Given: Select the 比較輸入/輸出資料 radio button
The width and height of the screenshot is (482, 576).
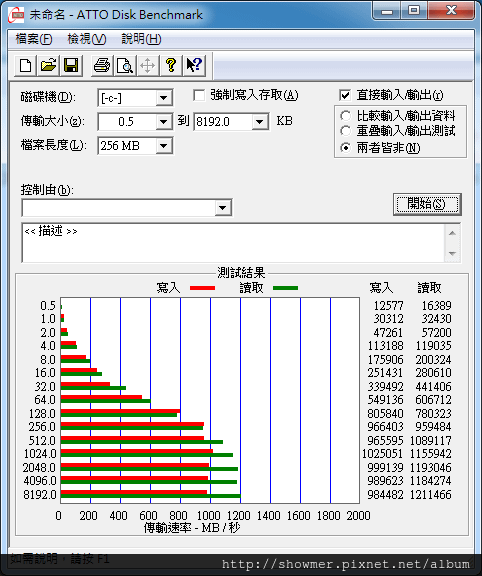Looking at the screenshot, I should (345, 116).
